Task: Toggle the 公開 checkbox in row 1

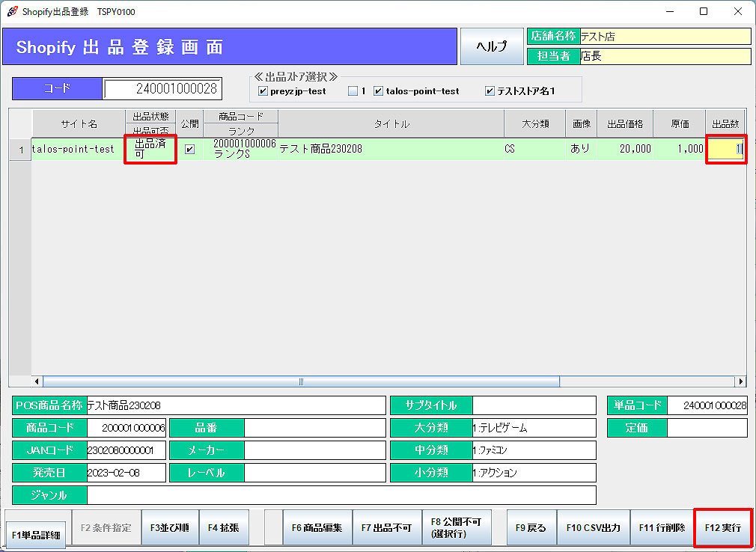Action: coord(190,149)
